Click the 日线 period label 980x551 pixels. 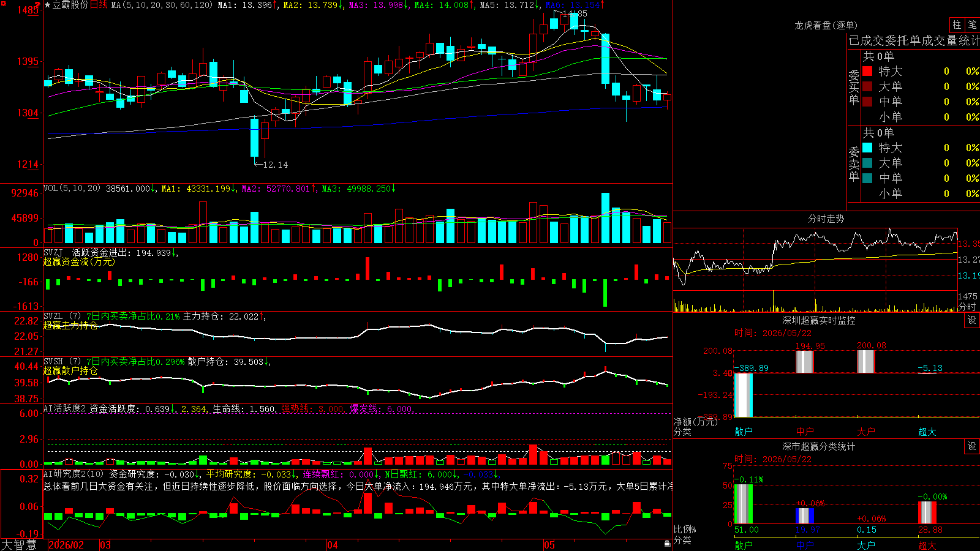pos(99,5)
